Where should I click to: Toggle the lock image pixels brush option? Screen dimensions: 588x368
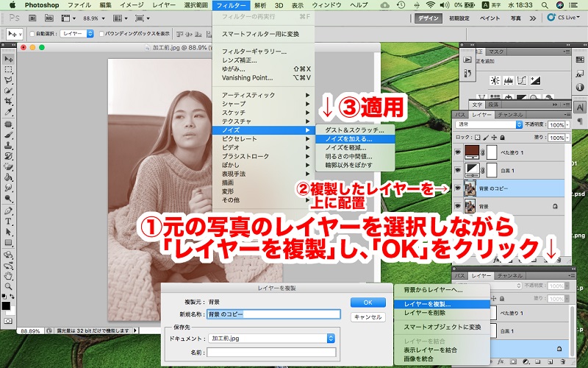[x=486, y=138]
